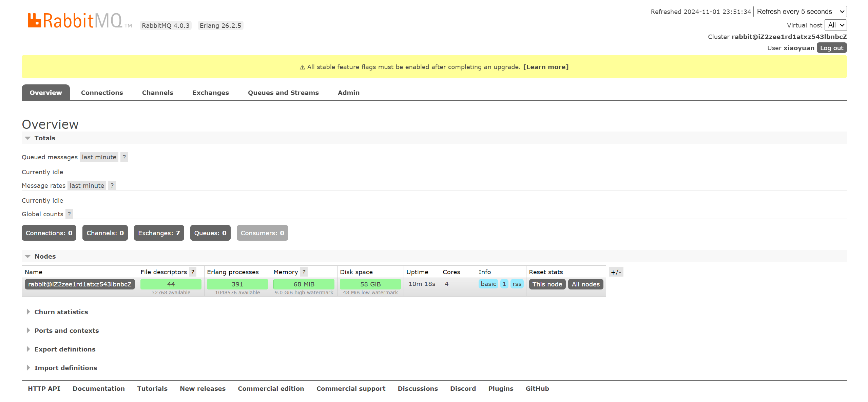Reset stats for All nodes
Viewport: 868px width, 402px height.
click(586, 284)
